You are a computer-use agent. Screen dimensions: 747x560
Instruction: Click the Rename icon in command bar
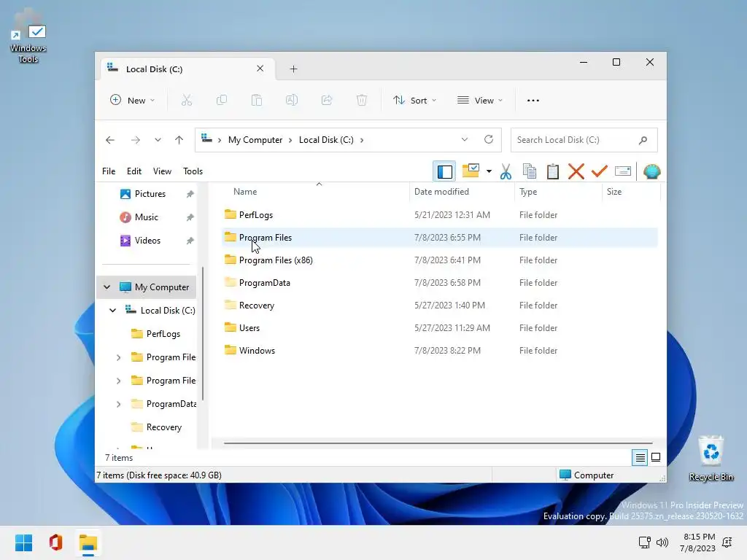tap(292, 100)
